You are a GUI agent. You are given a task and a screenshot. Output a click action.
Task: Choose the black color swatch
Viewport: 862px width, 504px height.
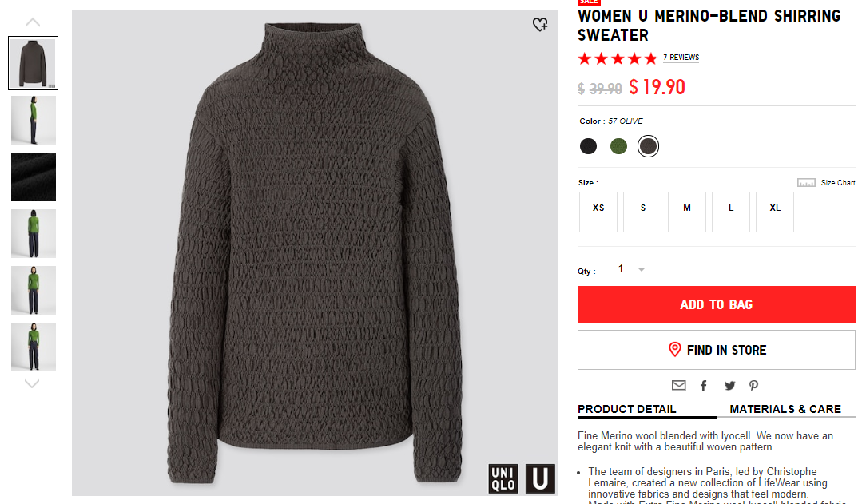(588, 146)
